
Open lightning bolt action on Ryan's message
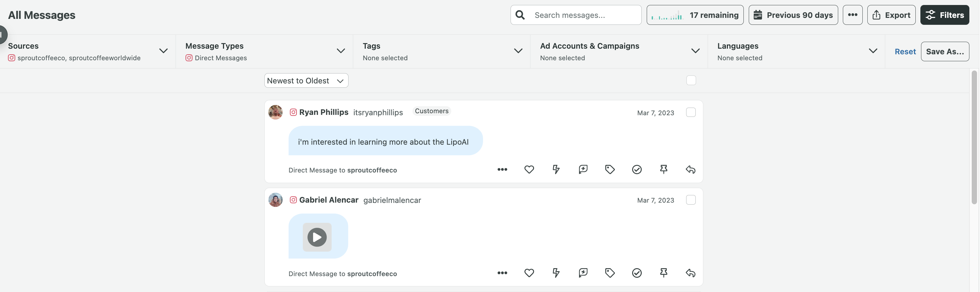(x=556, y=170)
